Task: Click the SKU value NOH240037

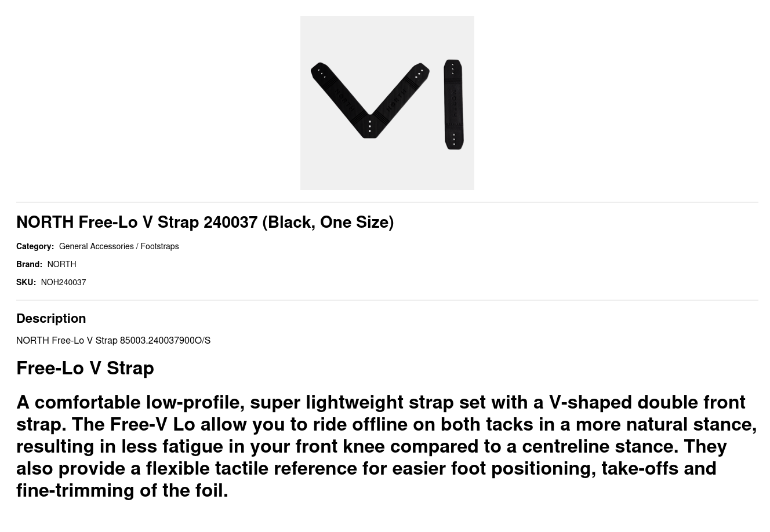Action: pos(63,282)
